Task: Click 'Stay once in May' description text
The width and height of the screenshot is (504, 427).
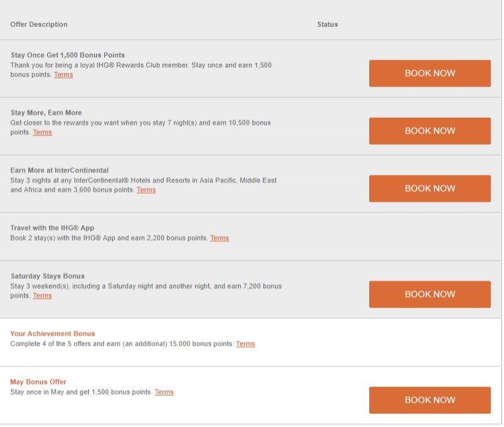Action: click(x=81, y=392)
